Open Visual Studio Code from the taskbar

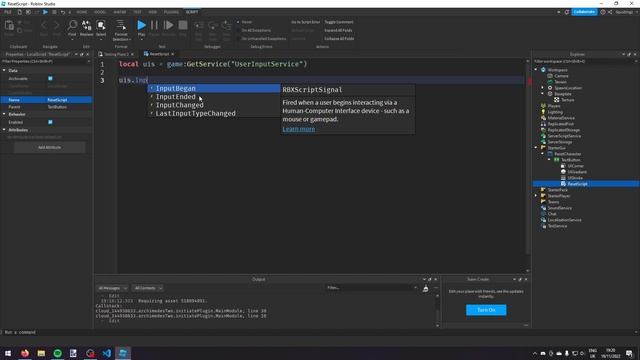[x=107, y=353]
